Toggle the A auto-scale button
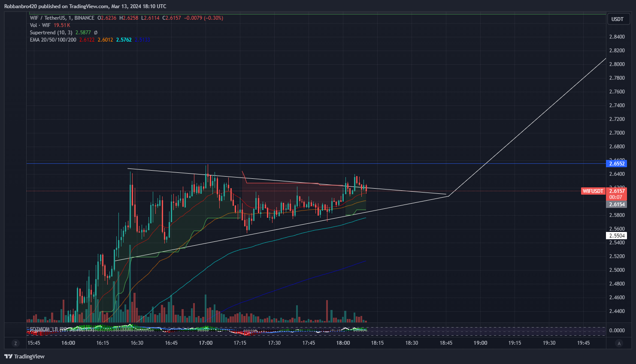 [618, 343]
